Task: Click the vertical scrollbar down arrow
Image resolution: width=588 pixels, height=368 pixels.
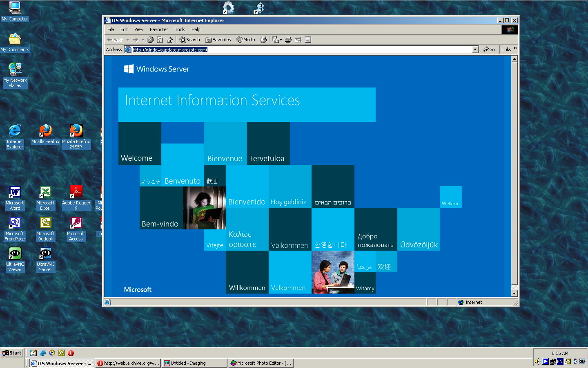Action: (x=514, y=293)
